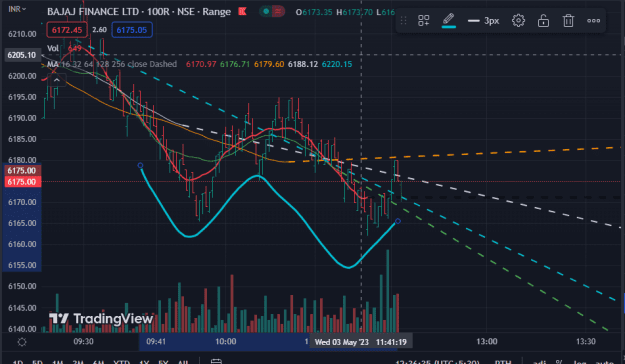
Task: Collapse the indicator legend with chevron arrow
Action: tap(57, 80)
